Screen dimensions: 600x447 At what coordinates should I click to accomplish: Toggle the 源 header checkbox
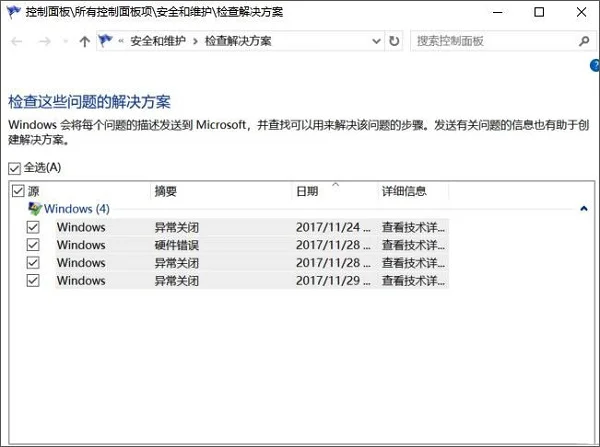(18, 191)
